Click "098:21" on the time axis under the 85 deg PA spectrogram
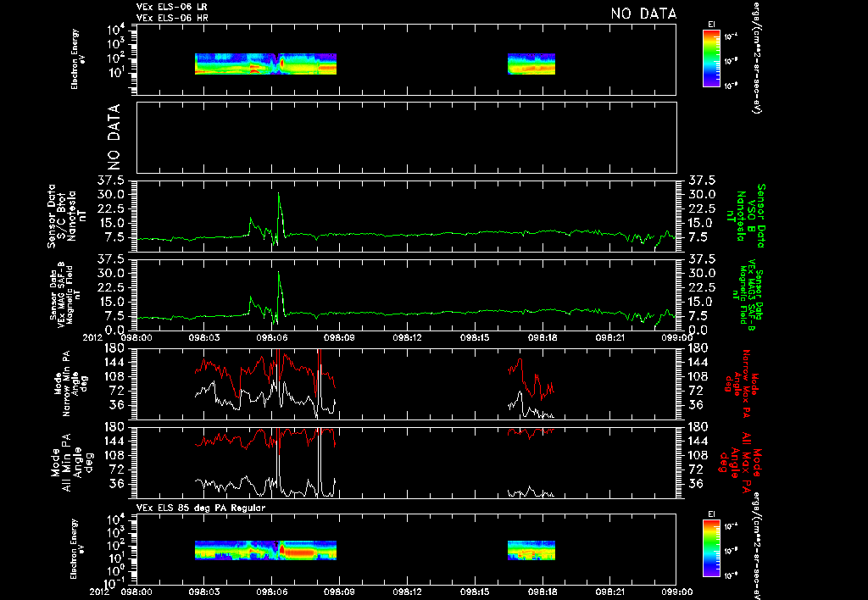 pos(609,592)
